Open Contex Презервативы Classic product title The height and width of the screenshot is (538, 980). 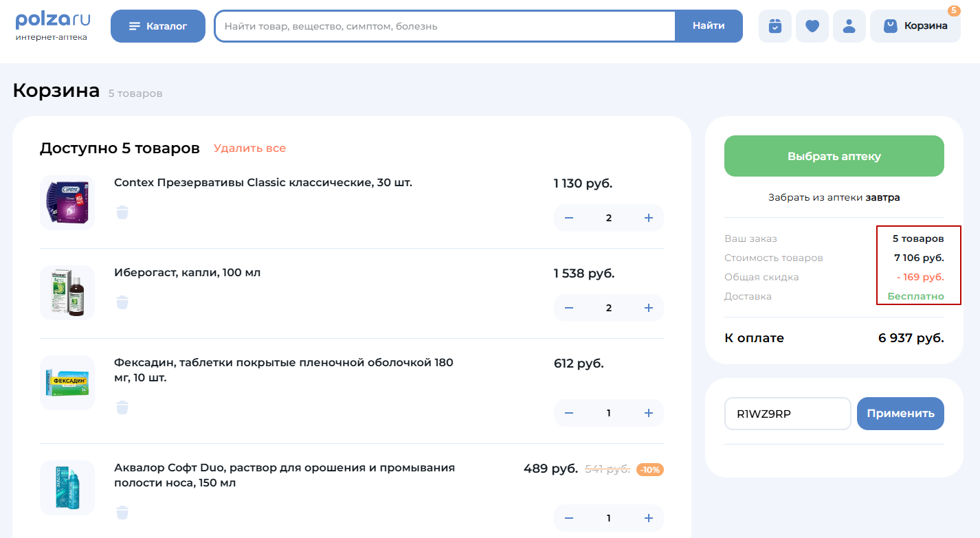pos(263,183)
